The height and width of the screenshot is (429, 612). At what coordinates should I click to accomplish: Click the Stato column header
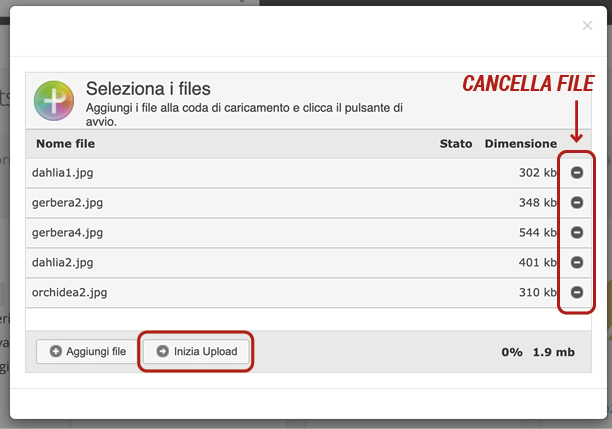click(456, 144)
